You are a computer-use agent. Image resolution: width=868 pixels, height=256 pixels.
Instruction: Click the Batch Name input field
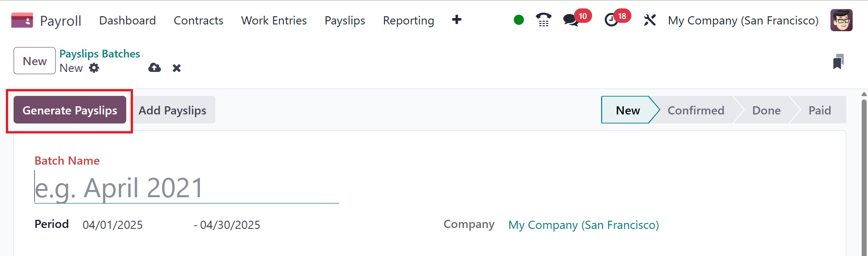coord(186,188)
